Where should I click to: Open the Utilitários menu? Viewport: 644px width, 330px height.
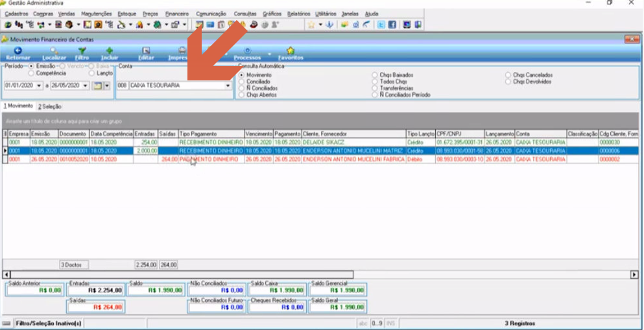tap(326, 14)
